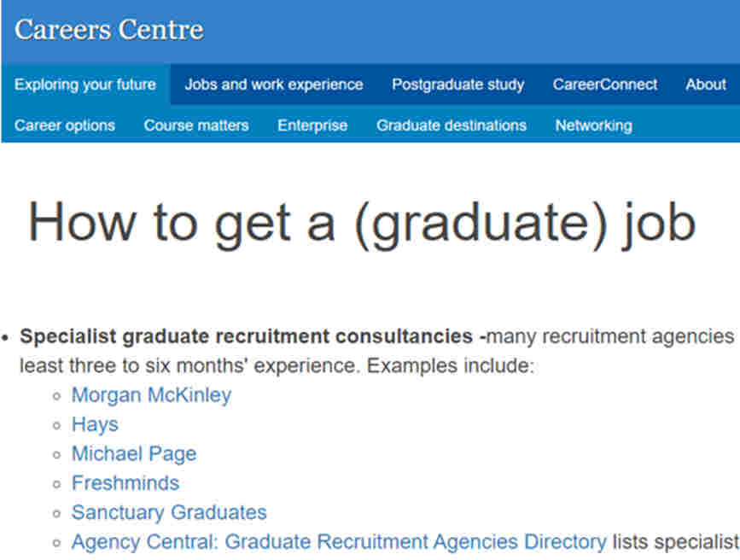Viewport: 740px width, 560px height.
Task: Visit the Michael Page website link
Action: click(133, 453)
